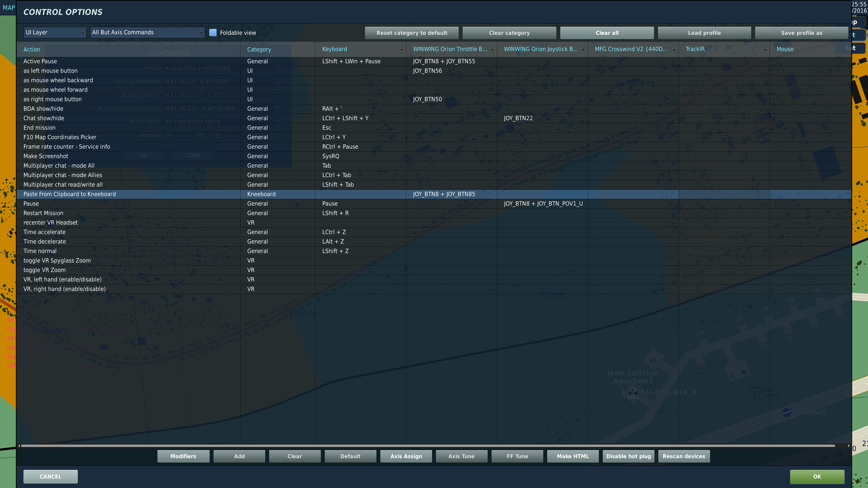Click JOY_BTN8 + JOY_BTN85 throttle binding cell
The width and height of the screenshot is (868, 488).
click(x=452, y=194)
